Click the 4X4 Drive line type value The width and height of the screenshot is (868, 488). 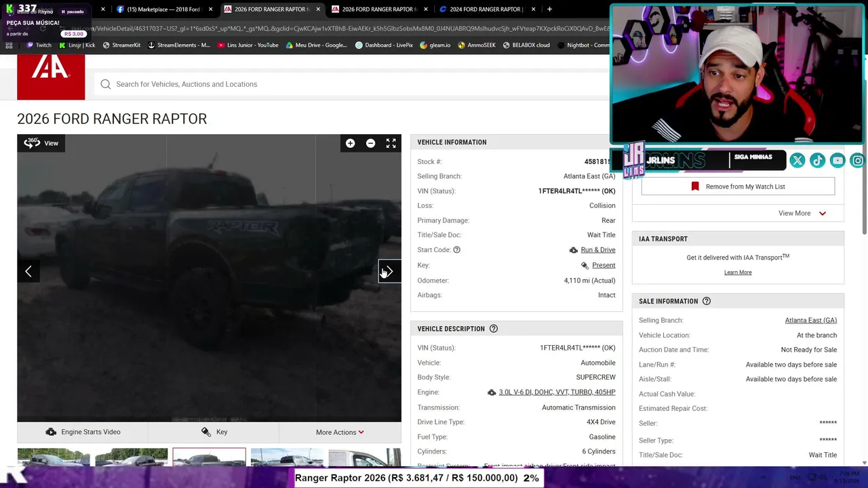point(601,422)
